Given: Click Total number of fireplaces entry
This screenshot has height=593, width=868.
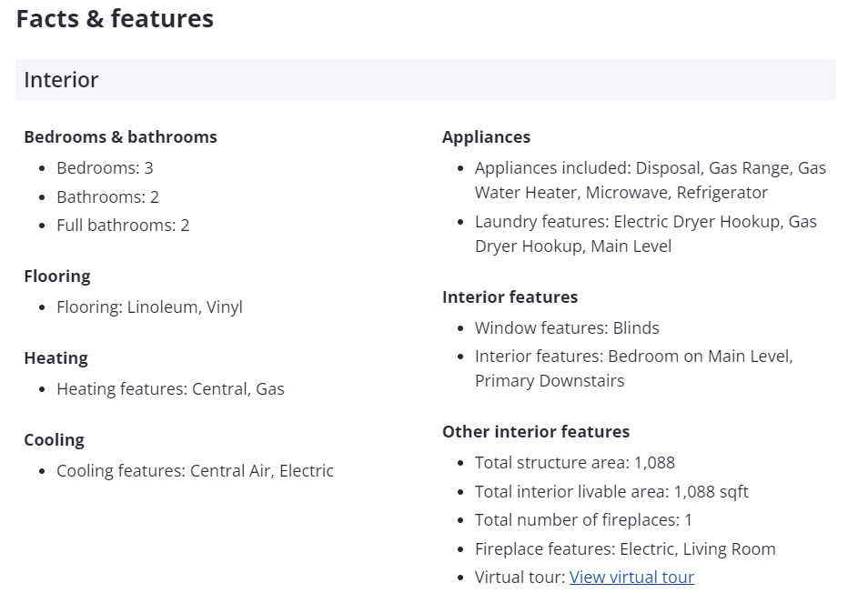Looking at the screenshot, I should (x=583, y=520).
